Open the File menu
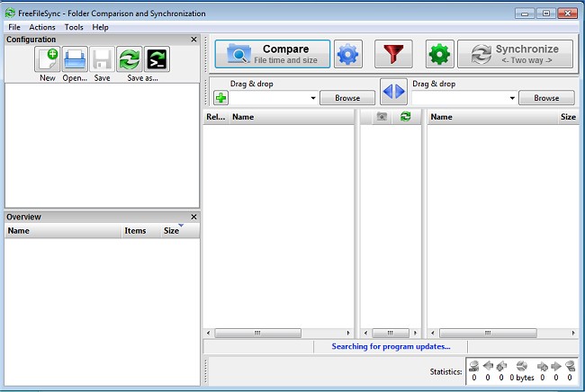Image resolution: width=585 pixels, height=392 pixels. pyautogui.click(x=14, y=27)
